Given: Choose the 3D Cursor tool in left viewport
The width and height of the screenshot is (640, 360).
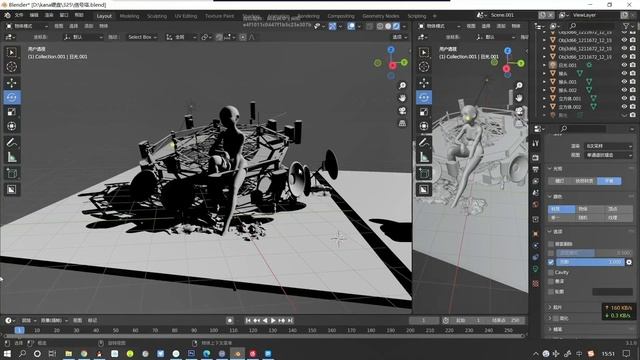Looking at the screenshot, I should pos(11,67).
